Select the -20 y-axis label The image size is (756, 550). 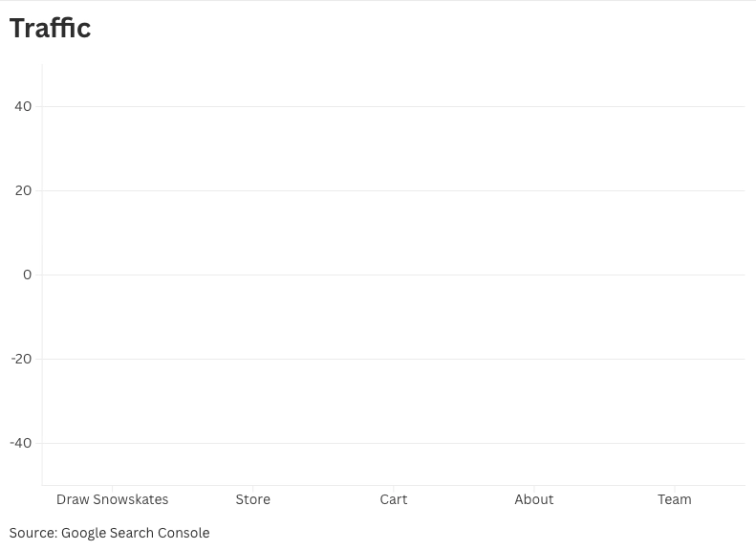[x=21, y=359]
